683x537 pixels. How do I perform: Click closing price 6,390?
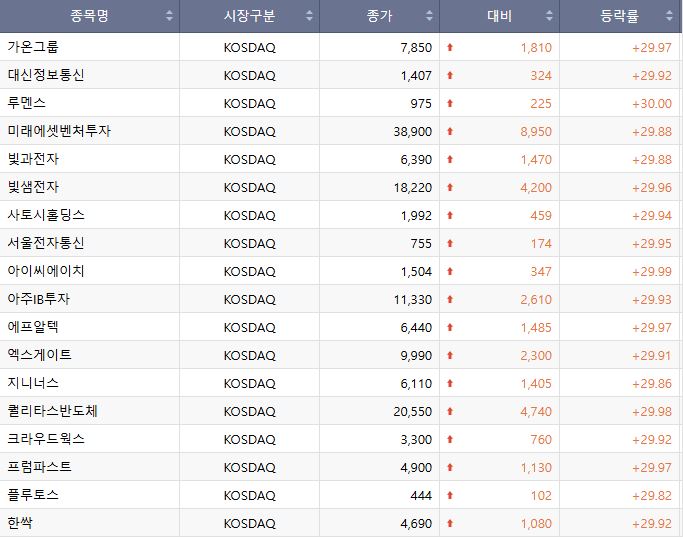pos(416,159)
